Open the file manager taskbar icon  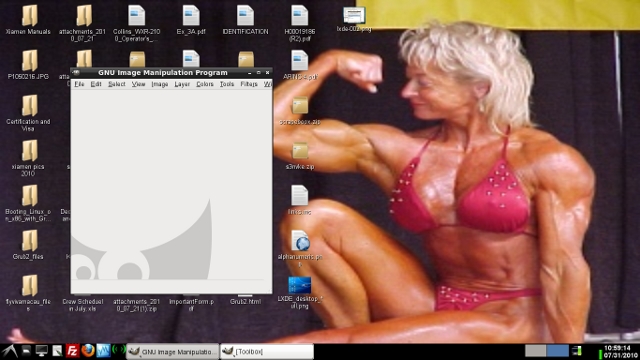coord(27,351)
